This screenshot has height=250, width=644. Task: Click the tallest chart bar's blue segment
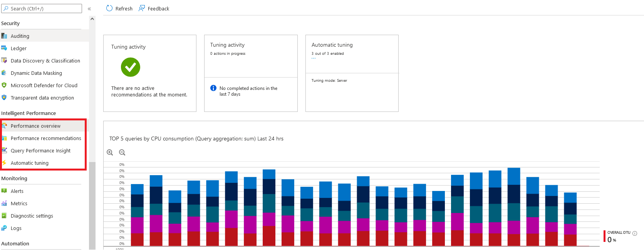coord(514,176)
